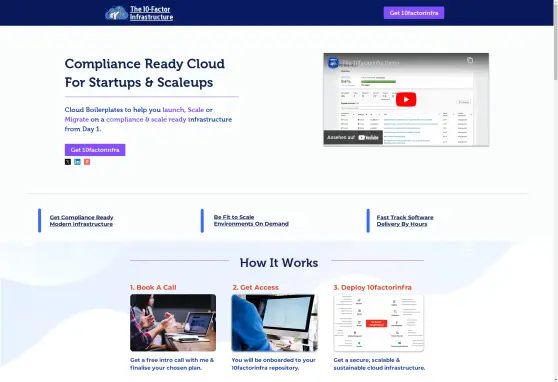558x382 pixels.
Task: Click the '2. Get Access' heading
Action: click(256, 287)
